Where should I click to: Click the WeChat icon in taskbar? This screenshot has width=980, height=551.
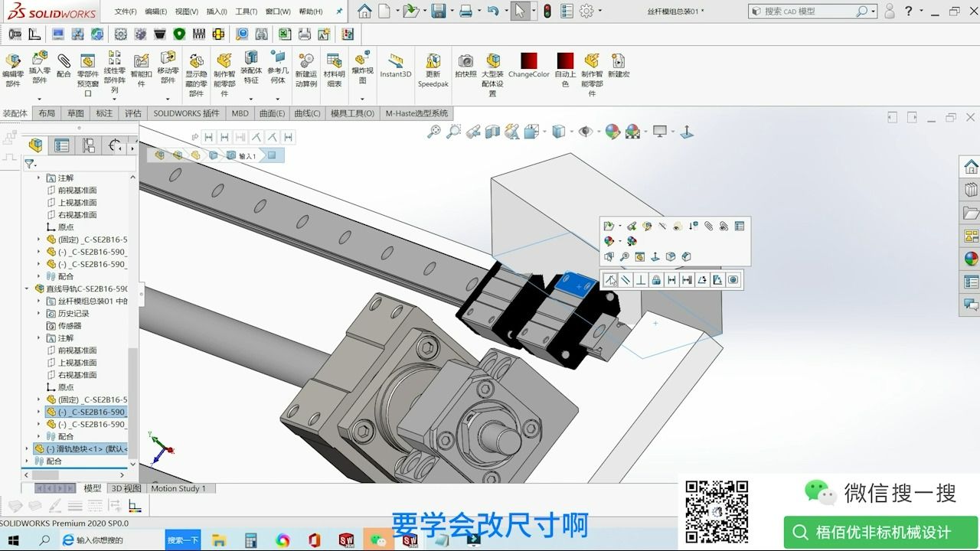[377, 540]
